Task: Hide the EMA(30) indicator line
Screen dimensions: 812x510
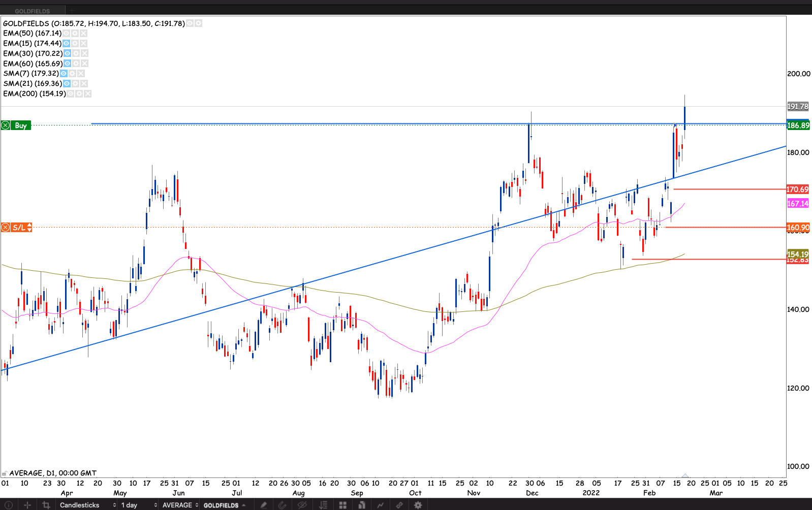Action: [x=67, y=53]
